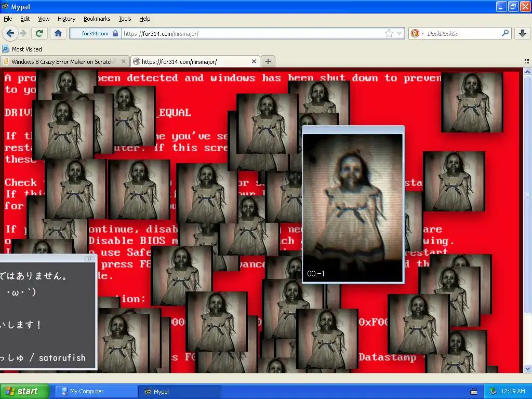Screen dimensions: 532x399
Task: Close the for314.com/mrsmajor tab
Action: (254, 61)
